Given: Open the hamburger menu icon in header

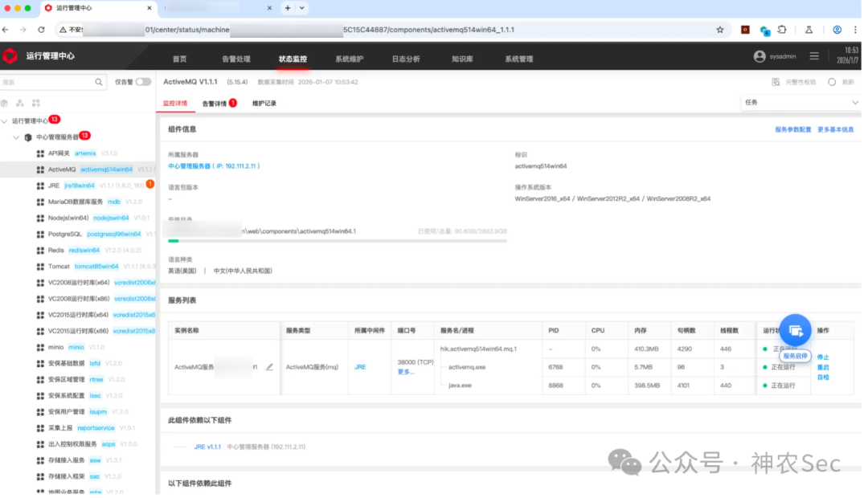Looking at the screenshot, I should 813,56.
